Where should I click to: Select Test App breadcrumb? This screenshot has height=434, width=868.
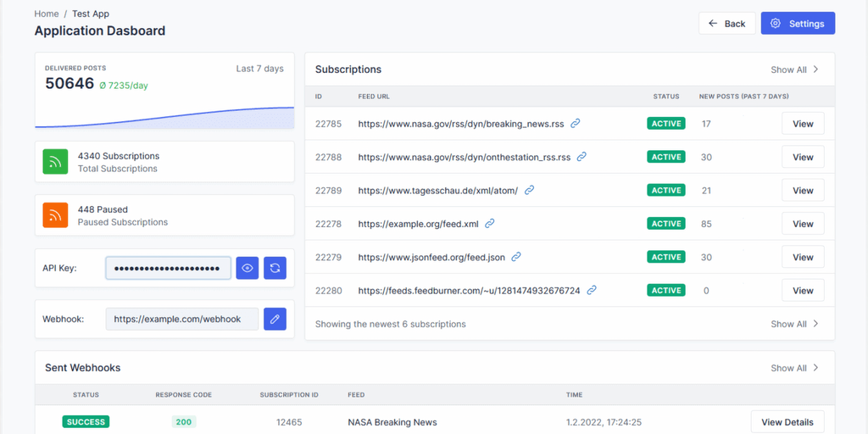click(x=91, y=14)
